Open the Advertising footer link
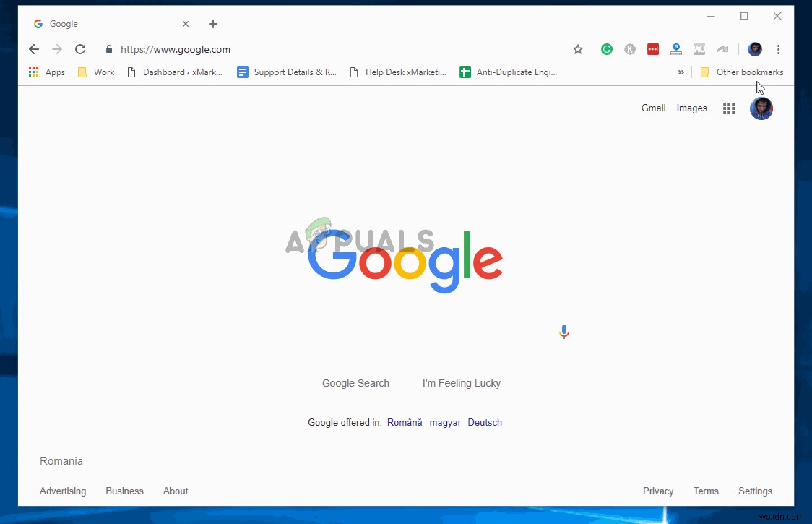Image resolution: width=812 pixels, height=524 pixels. [x=63, y=491]
